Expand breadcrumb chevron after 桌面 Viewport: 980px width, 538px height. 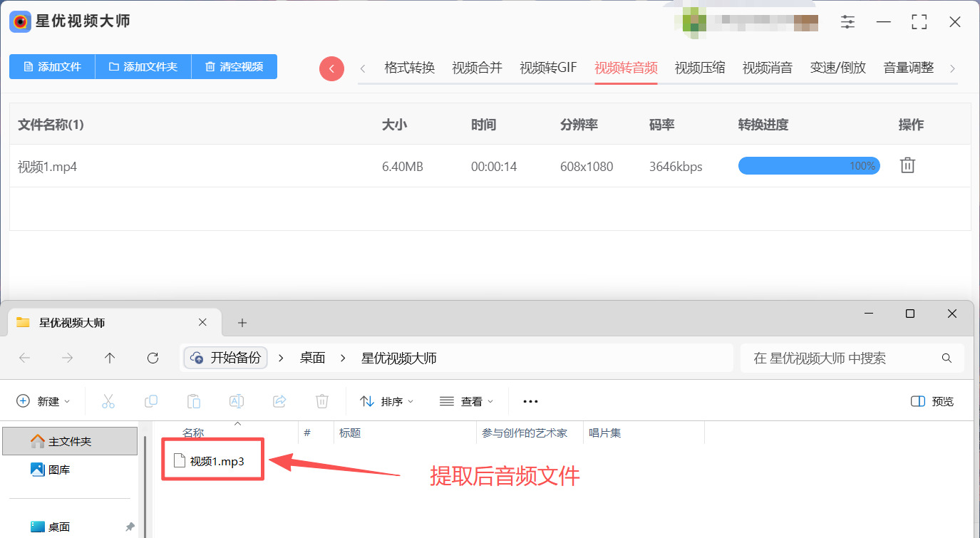343,358
